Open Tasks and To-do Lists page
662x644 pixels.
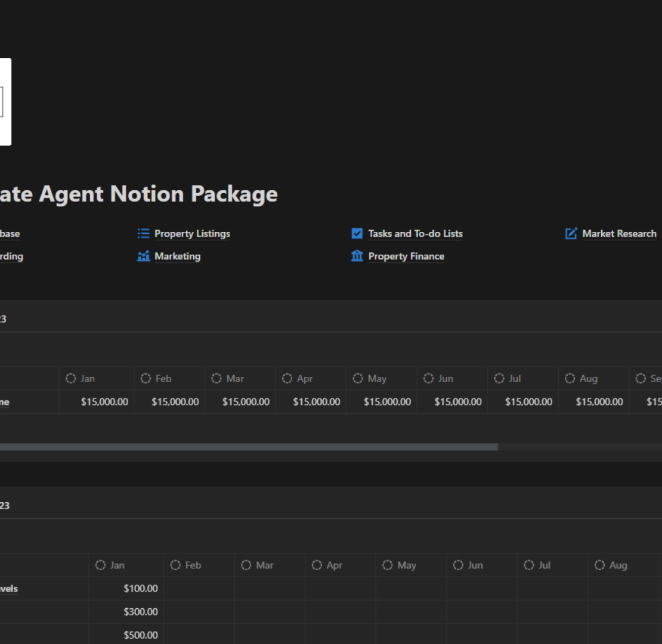416,233
